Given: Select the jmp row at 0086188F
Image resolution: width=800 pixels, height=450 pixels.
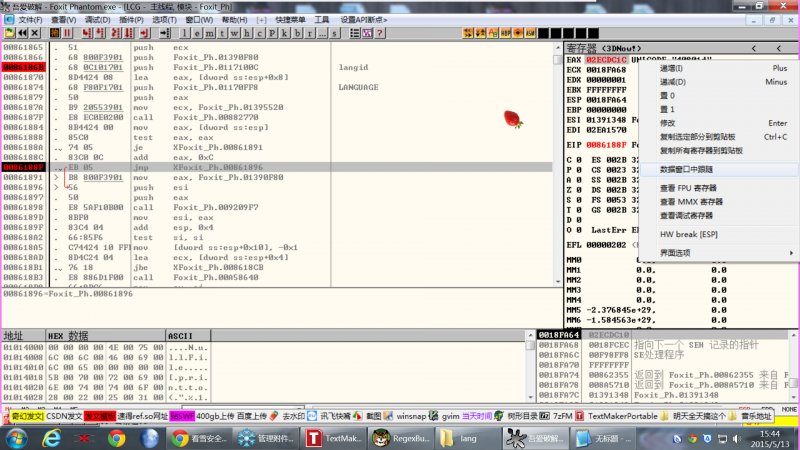Looking at the screenshot, I should tap(277, 167).
